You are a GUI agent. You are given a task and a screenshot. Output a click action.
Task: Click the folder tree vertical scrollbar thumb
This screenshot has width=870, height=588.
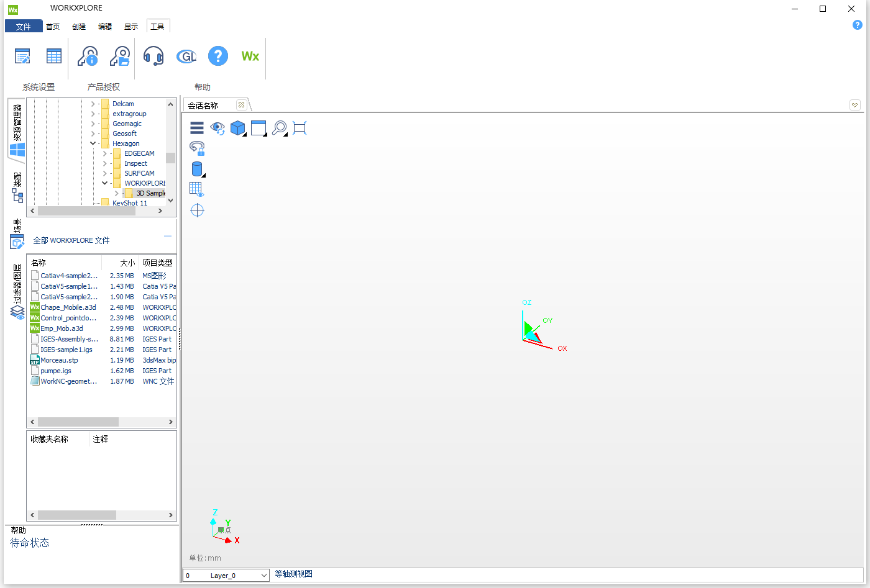[170, 157]
